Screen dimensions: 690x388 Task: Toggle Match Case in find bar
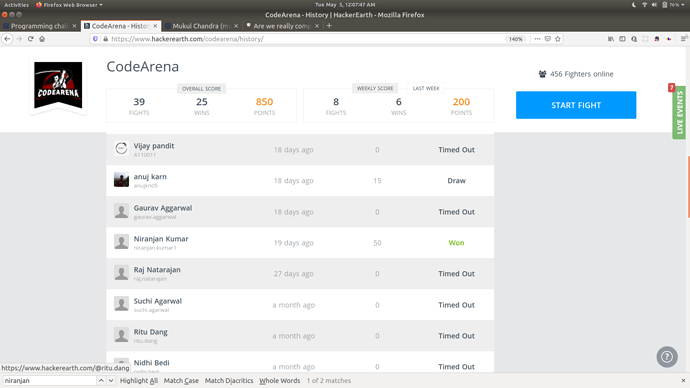coord(181,381)
